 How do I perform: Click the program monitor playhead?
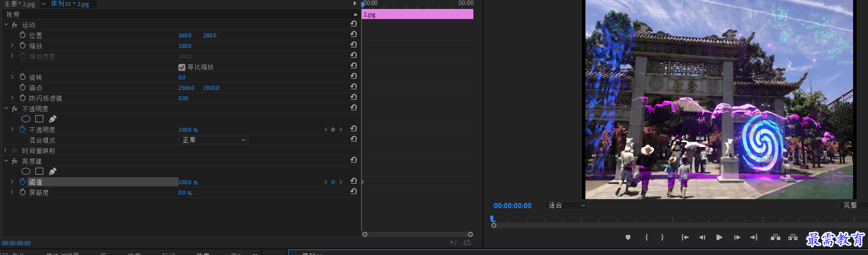coord(493,219)
